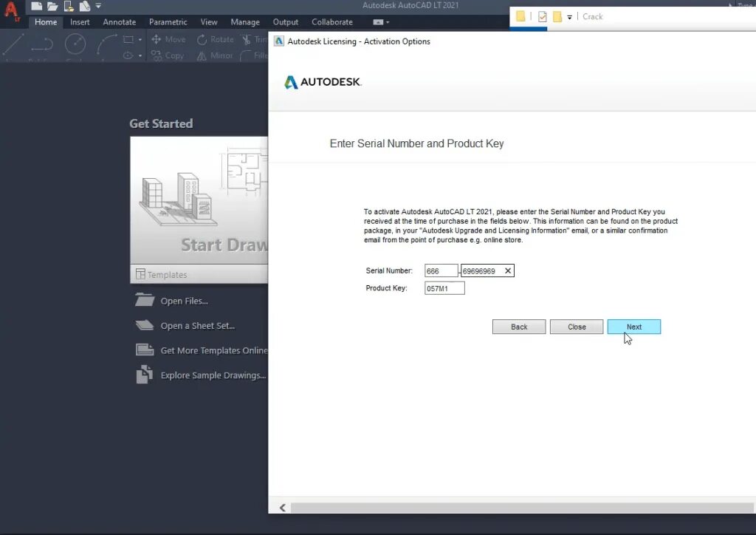Viewport: 756px width, 535px height.
Task: Switch to the Output ribbon tab
Action: 286,22
